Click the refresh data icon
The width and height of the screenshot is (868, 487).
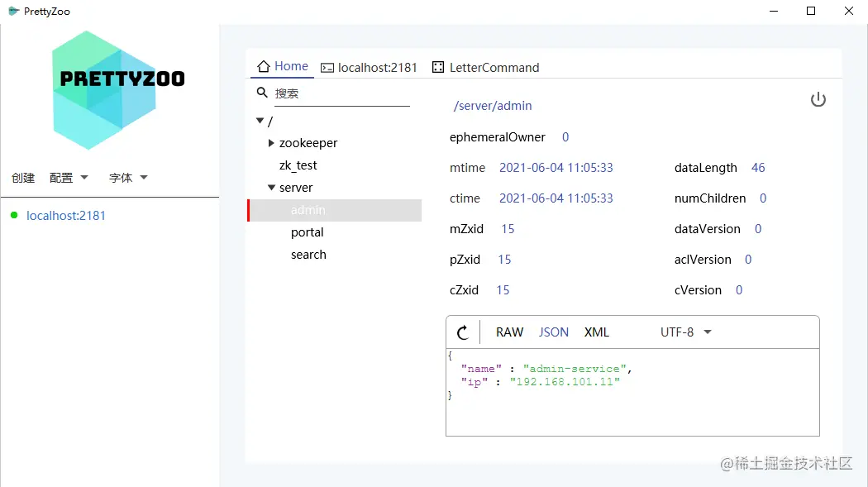[463, 332]
